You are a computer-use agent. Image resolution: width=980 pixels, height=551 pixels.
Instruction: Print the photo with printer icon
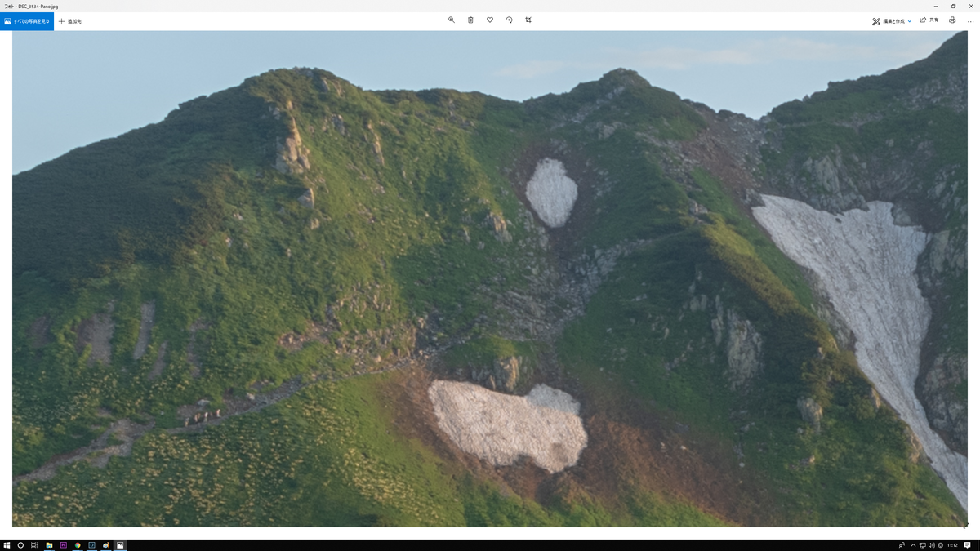point(952,20)
